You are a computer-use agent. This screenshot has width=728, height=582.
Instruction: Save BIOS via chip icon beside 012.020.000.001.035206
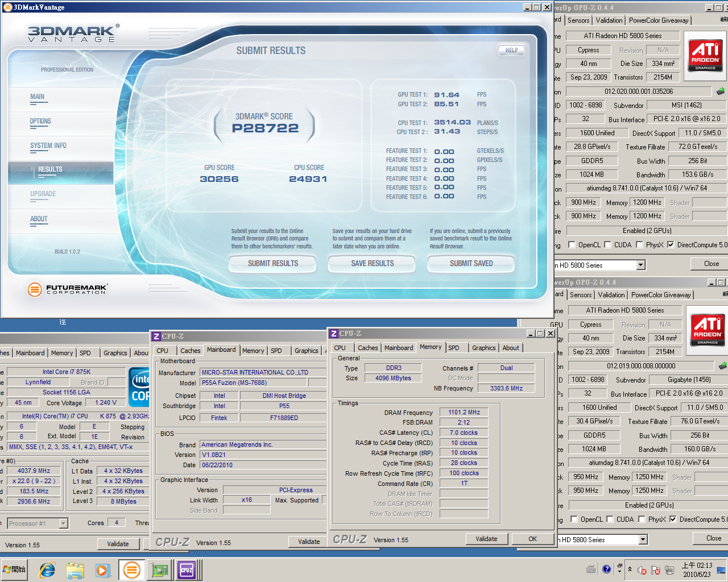[x=721, y=91]
